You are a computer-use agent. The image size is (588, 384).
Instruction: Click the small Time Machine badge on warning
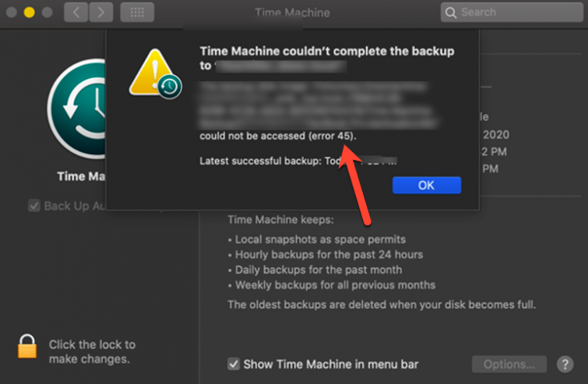(x=170, y=87)
